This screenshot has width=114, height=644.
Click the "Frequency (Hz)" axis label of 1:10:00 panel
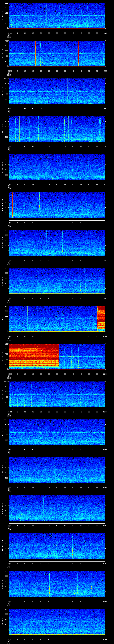pos(3,357)
